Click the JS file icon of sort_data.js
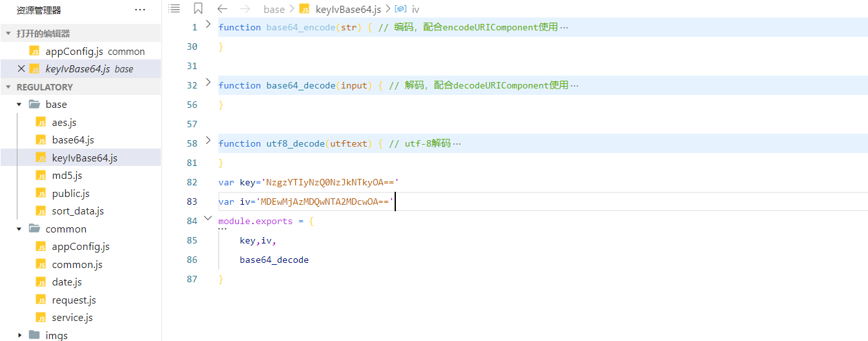The image size is (868, 341). [41, 211]
